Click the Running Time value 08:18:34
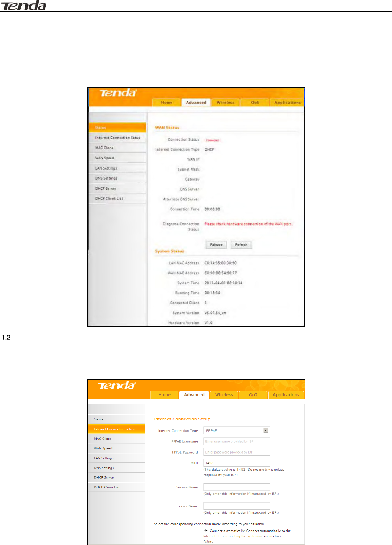Screen dimensions: 392x545 (212, 293)
